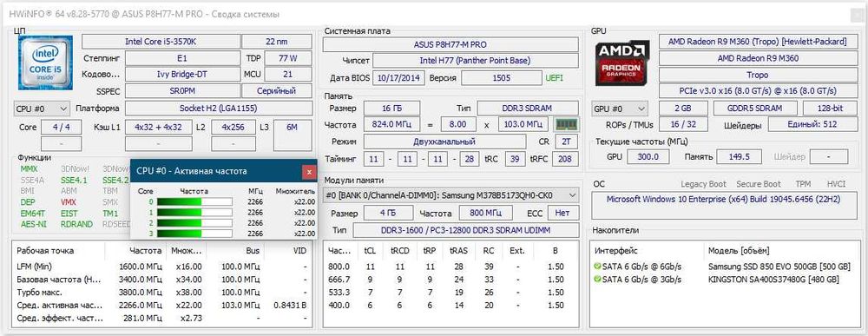Image resolution: width=868 pixels, height=336 pixels.
Task: Click the green check icon beside SATA 6 Gb/s @ 6Gb/s
Action: 597,267
